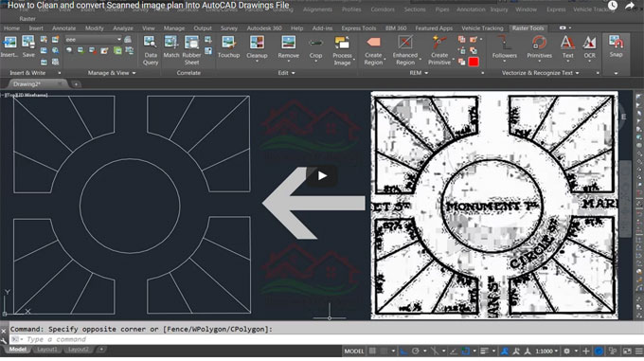The image size is (644, 361).
Task: Open the eee image selection dropdown
Action: point(93,40)
